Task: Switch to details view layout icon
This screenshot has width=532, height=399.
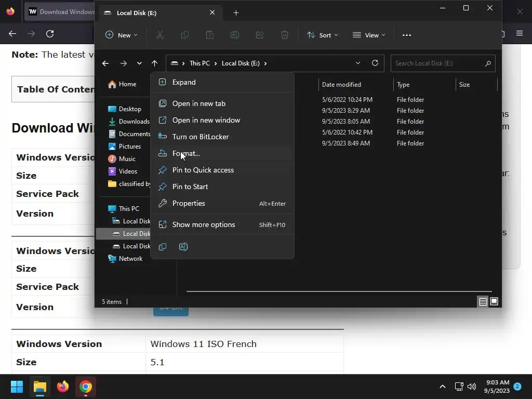Action: click(x=483, y=301)
